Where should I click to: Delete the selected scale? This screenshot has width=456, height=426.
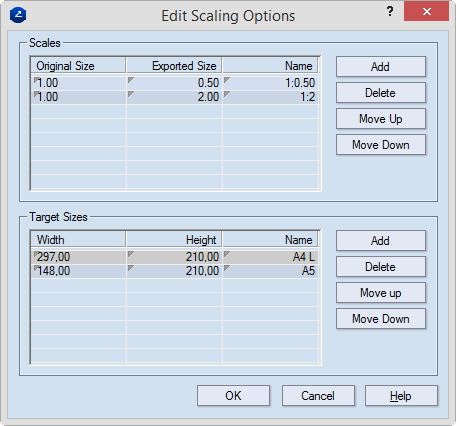pyautogui.click(x=381, y=93)
